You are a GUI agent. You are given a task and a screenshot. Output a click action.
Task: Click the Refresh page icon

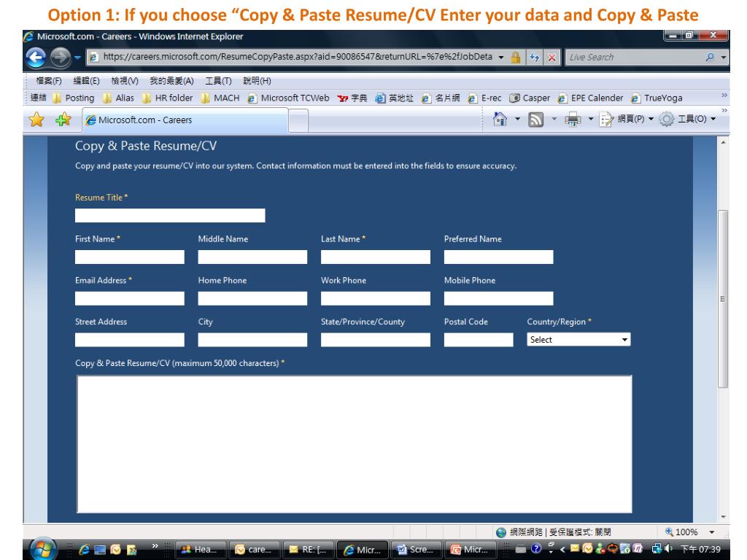tap(535, 57)
